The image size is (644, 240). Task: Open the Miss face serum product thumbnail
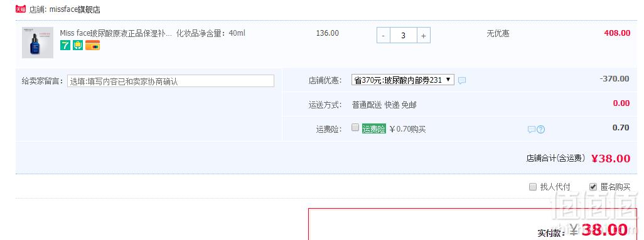[38, 43]
